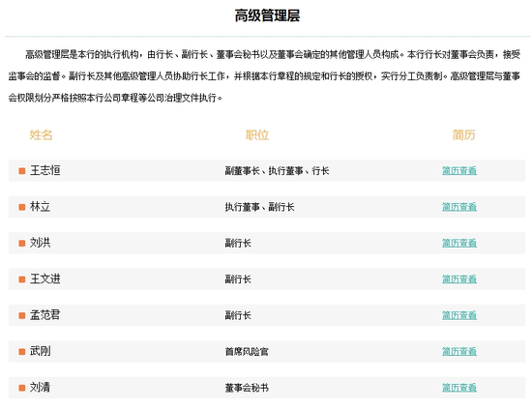Viewport: 532px width, 410px height.
Task: Click orange bullet beside 孟范君
Action: [22, 315]
